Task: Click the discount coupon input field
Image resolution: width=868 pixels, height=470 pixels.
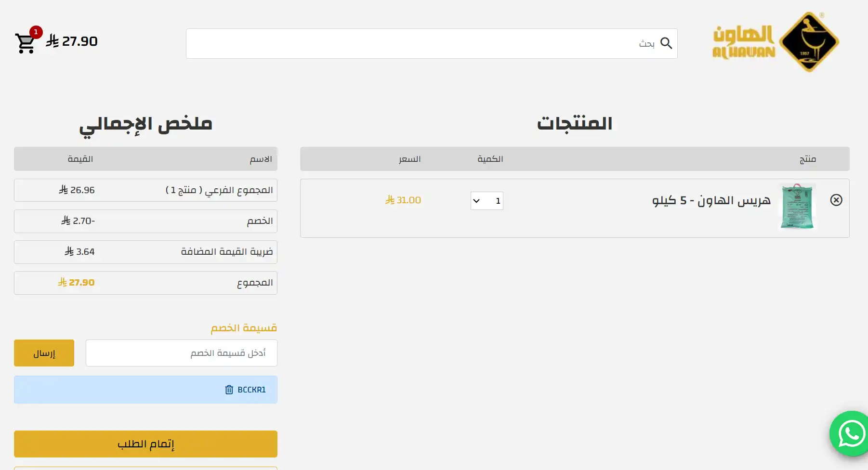Action: [182, 353]
